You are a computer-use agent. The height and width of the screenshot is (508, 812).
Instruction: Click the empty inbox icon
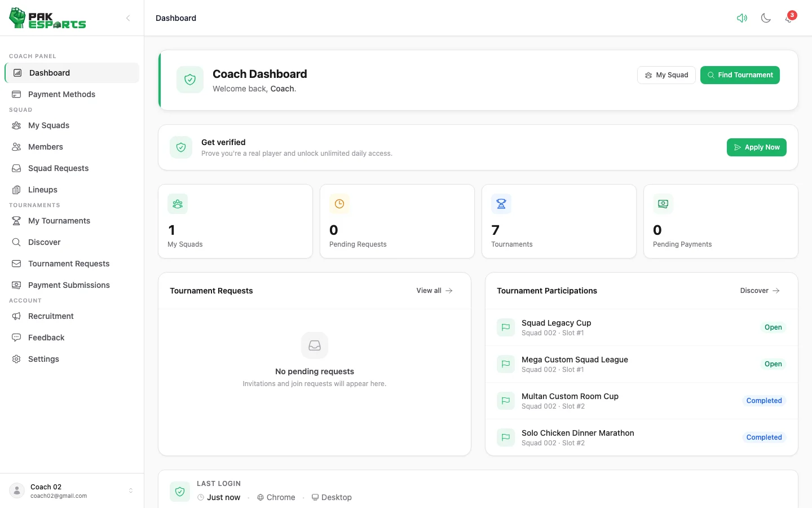[x=315, y=345]
